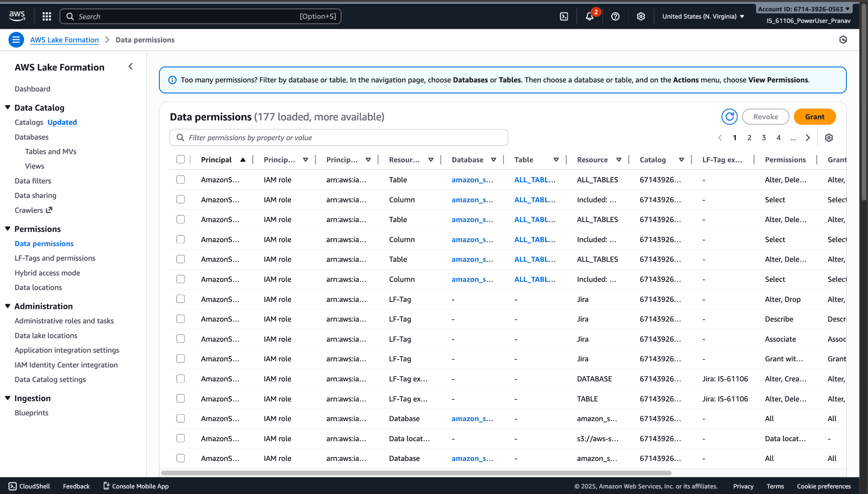Click the Updated link beside Catalogs
The width and height of the screenshot is (868, 494).
62,122
